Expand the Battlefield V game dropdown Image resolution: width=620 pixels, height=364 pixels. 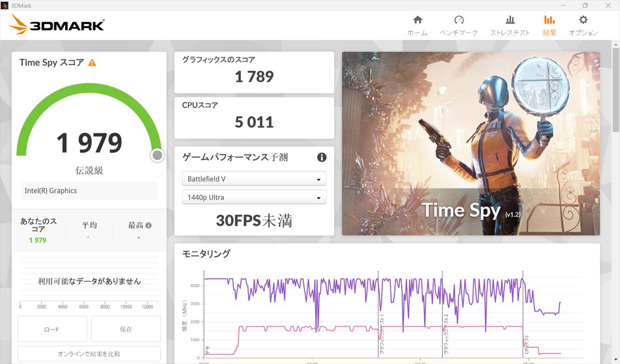pyautogui.click(x=254, y=179)
